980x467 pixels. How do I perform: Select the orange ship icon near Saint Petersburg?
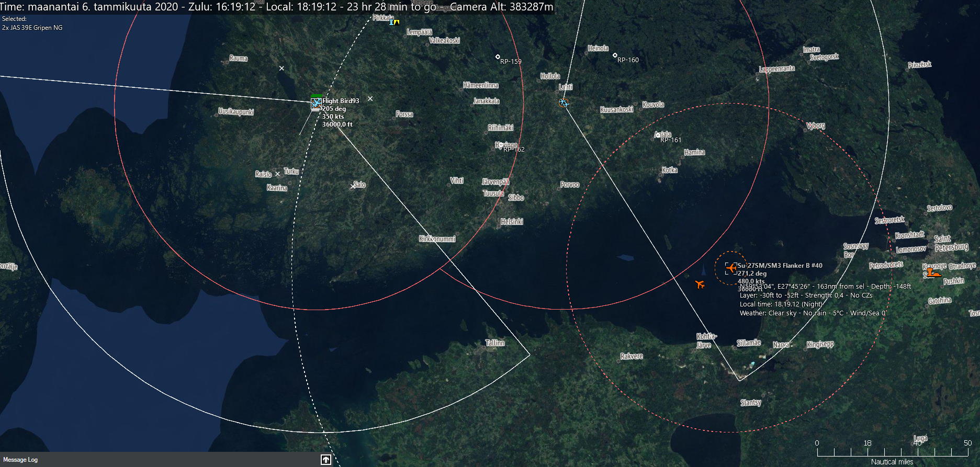point(932,272)
